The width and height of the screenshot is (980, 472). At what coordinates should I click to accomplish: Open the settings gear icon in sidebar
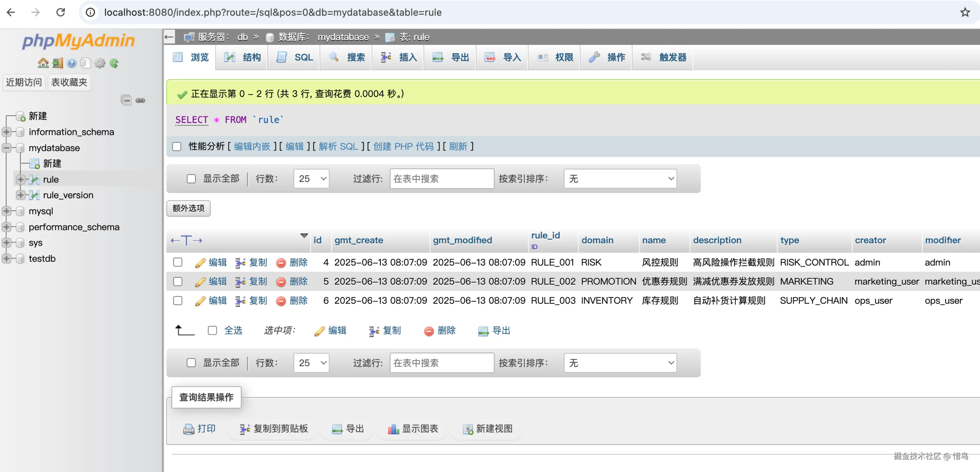[x=100, y=63]
